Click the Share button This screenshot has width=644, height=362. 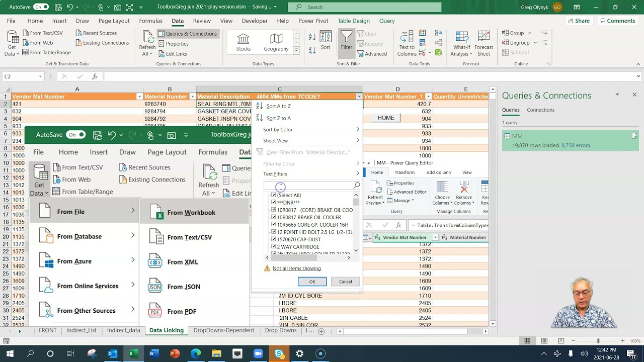click(x=578, y=21)
